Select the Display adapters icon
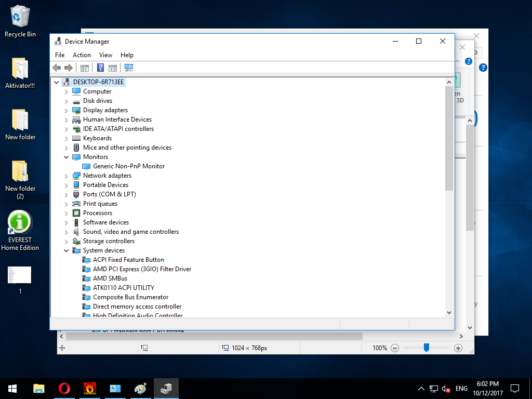 click(x=76, y=110)
